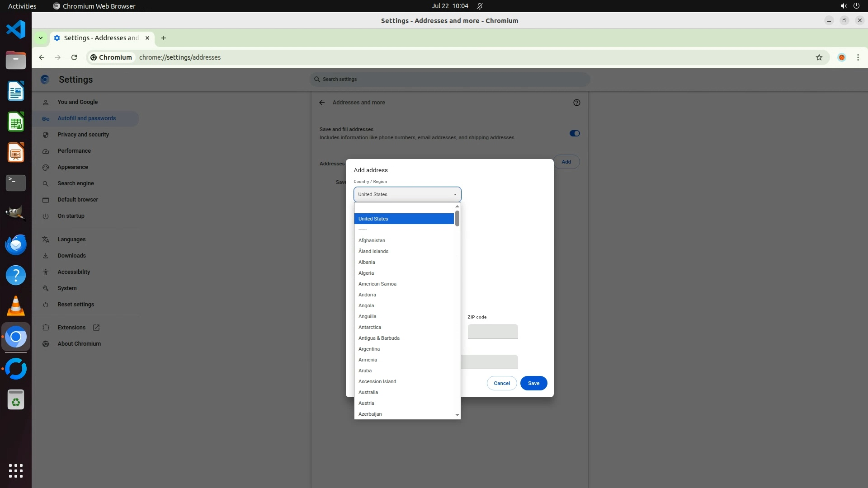
Task: Collapse the Country / Region dropdown
Action: click(407, 194)
